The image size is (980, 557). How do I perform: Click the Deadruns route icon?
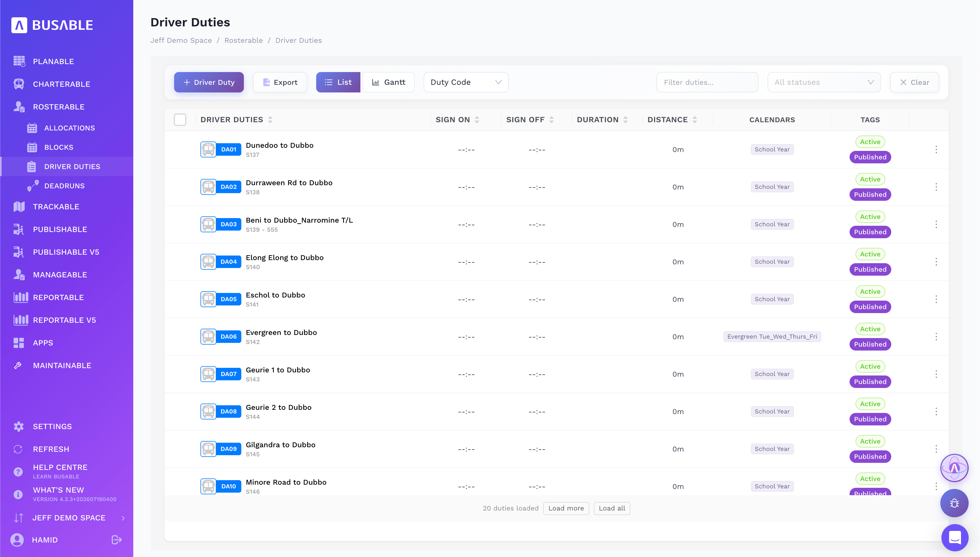click(x=33, y=186)
